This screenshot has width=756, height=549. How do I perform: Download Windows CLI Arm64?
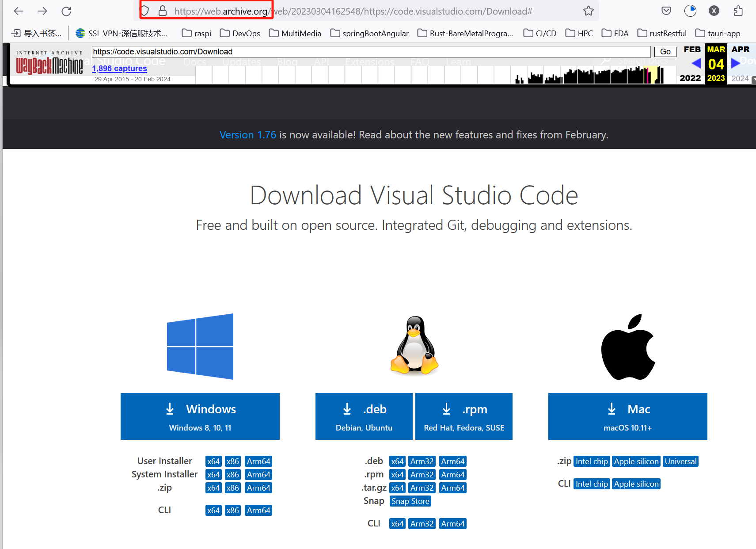pos(258,511)
